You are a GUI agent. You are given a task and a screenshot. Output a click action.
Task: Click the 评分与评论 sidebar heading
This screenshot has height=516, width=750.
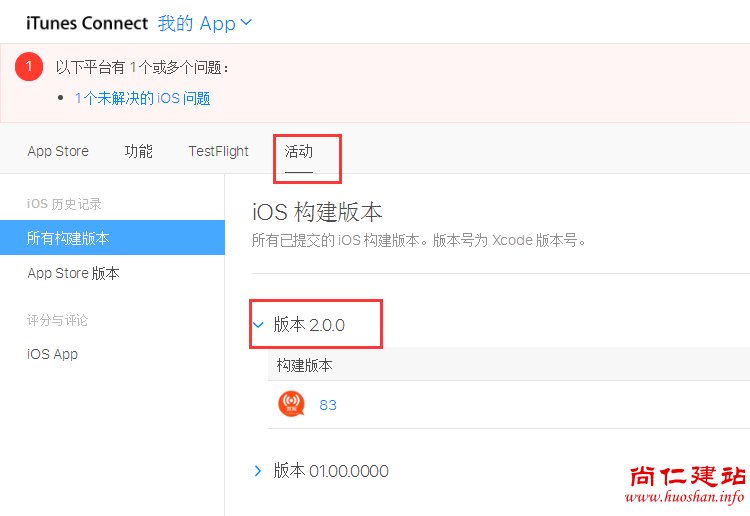click(57, 320)
